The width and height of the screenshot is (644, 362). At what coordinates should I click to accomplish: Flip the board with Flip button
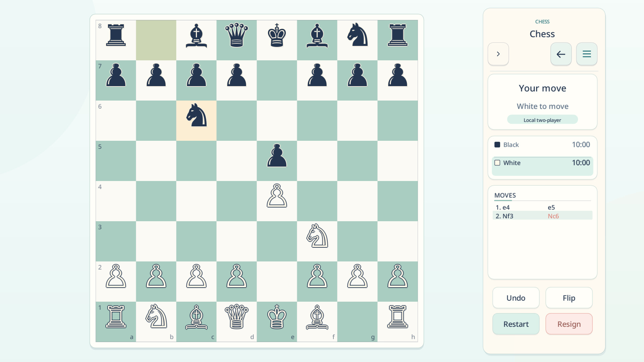[x=569, y=298]
